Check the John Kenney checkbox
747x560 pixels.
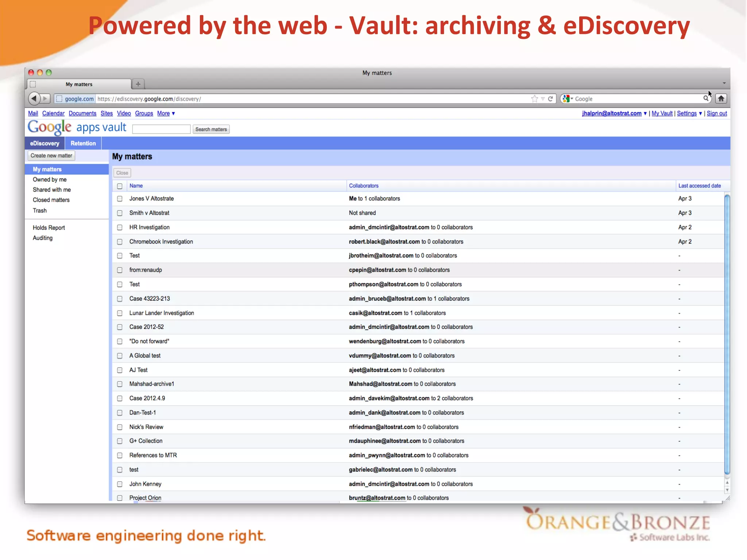pos(120,484)
